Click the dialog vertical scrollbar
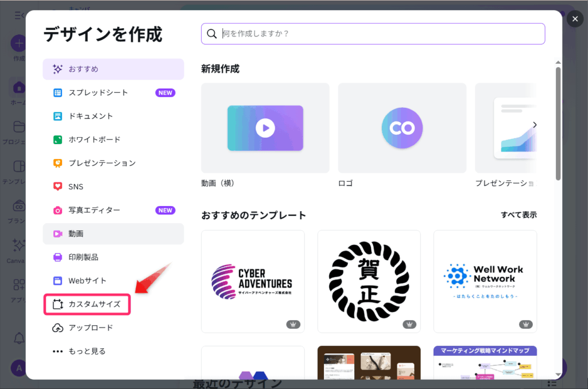This screenshot has width=588, height=389. pos(558,124)
